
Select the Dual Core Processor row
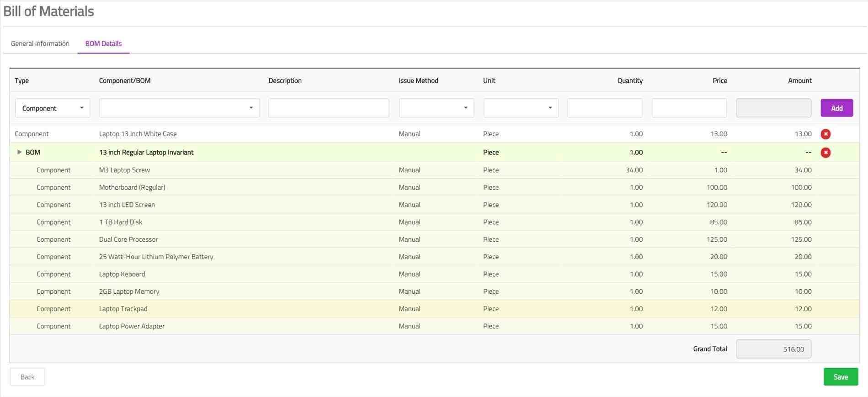click(x=434, y=239)
